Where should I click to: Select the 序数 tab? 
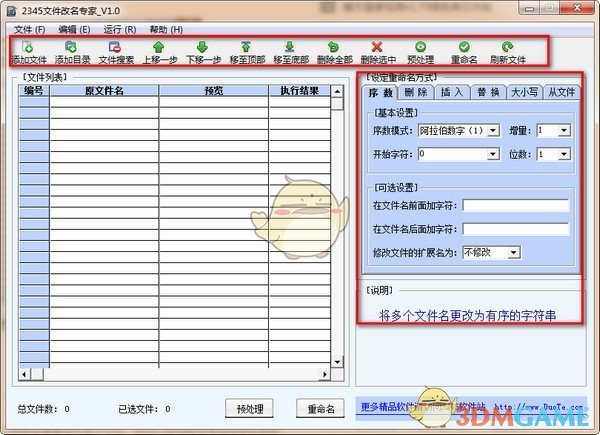coord(380,92)
